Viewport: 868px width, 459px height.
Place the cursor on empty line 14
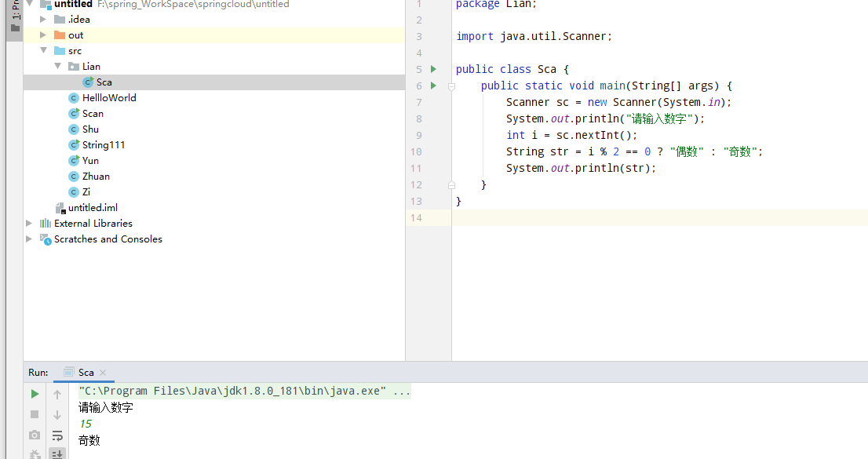coord(628,217)
